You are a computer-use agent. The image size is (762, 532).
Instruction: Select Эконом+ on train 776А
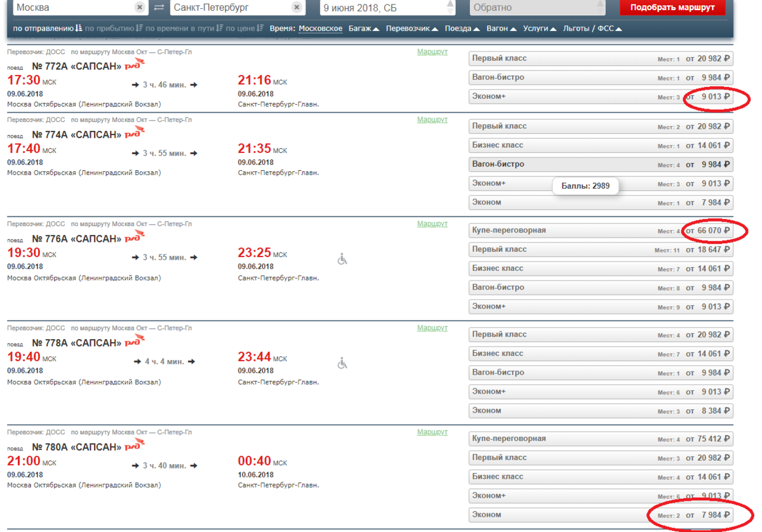pos(601,307)
